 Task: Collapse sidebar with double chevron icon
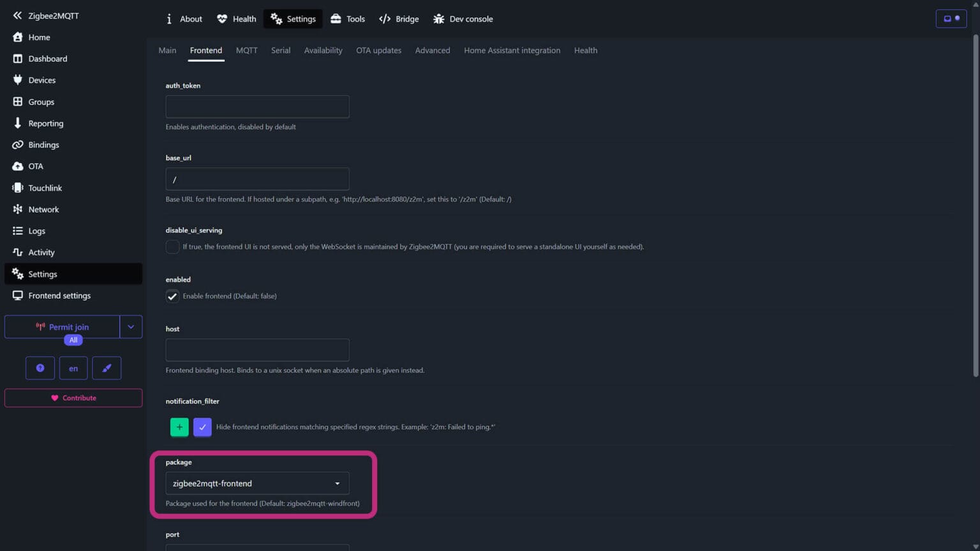[x=17, y=15]
